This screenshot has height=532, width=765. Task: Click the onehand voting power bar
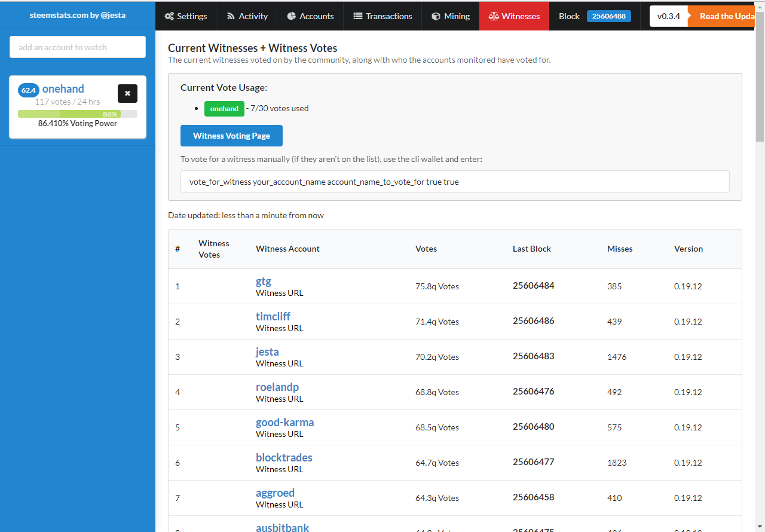click(x=78, y=114)
